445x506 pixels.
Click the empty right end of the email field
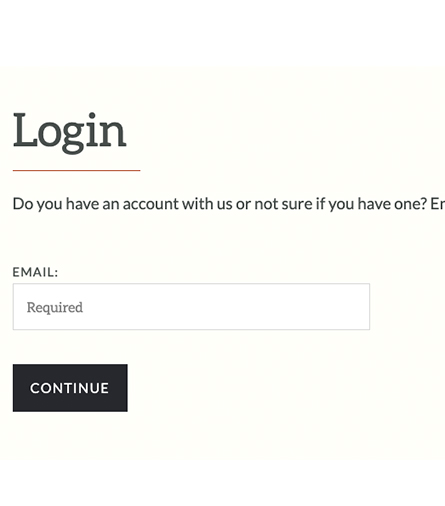(333, 307)
